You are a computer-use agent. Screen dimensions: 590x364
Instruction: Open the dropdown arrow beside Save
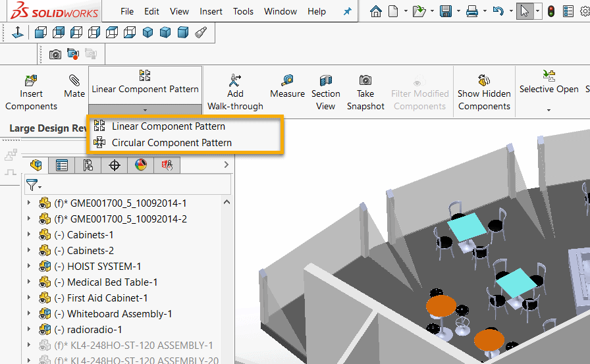point(458,11)
